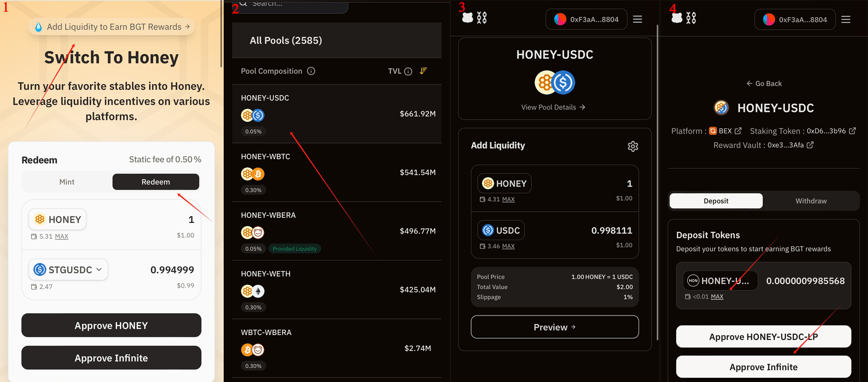Click Approve Infinite in Deposit panel
The width and height of the screenshot is (868, 382).
tap(763, 367)
